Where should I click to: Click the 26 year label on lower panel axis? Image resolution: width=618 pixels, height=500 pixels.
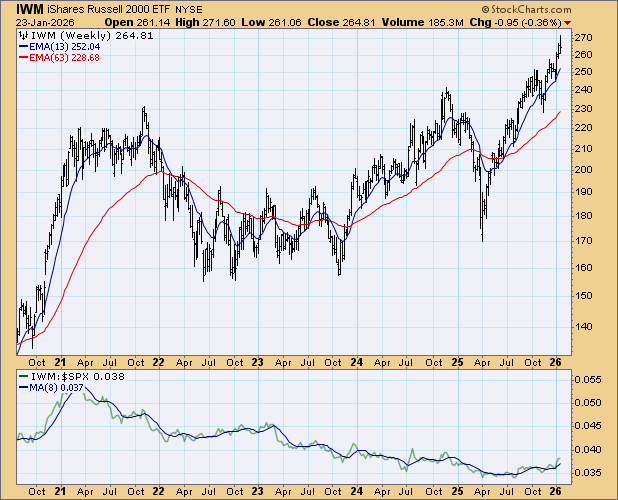point(555,491)
